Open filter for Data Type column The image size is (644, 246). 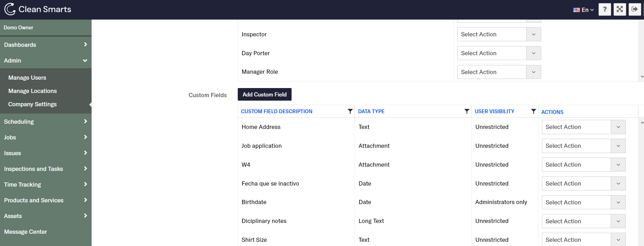(x=467, y=111)
